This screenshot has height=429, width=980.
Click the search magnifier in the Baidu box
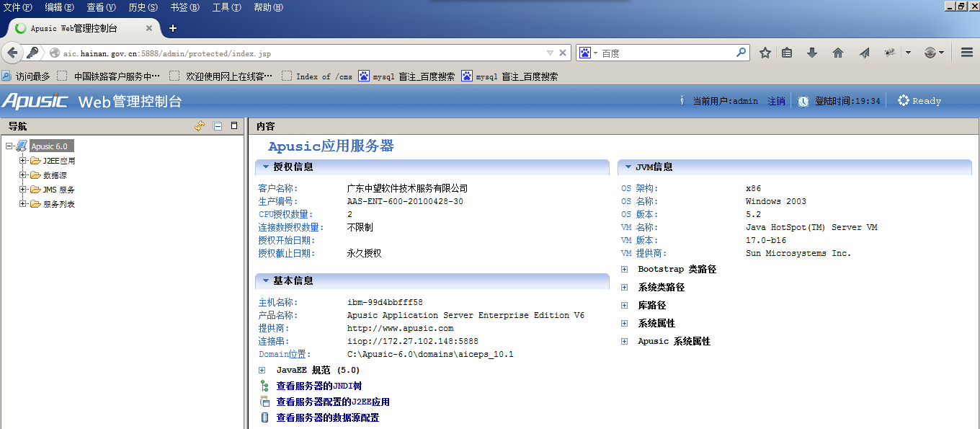pos(741,53)
